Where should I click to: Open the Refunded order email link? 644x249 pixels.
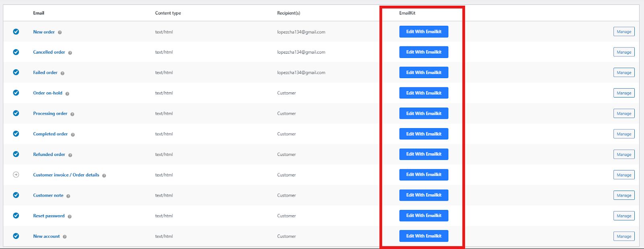pos(49,154)
